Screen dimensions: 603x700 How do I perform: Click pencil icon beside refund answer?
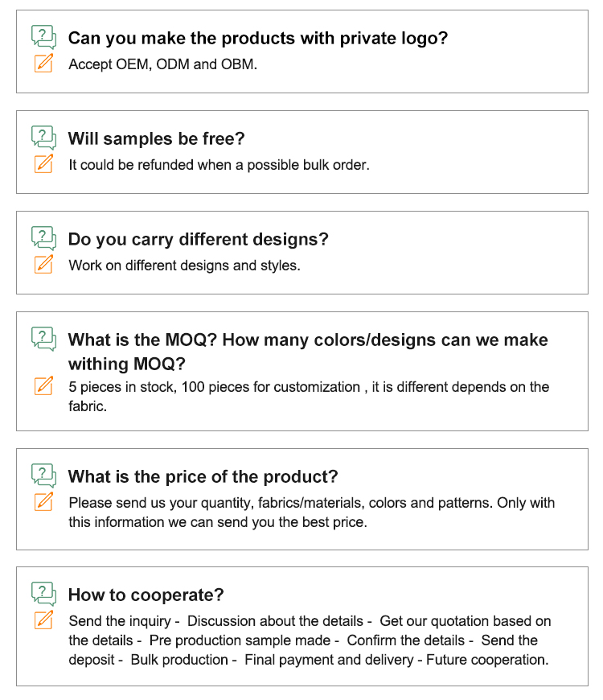[x=43, y=163]
